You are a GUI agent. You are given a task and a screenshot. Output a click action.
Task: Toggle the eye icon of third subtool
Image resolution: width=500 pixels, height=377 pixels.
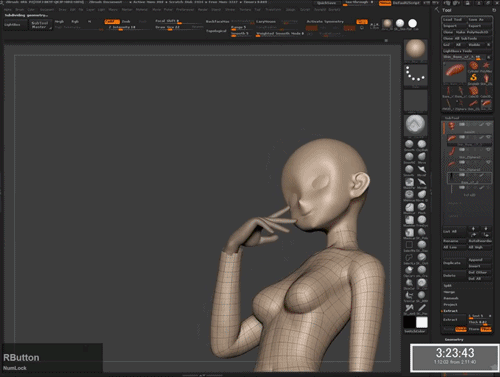[x=489, y=150]
